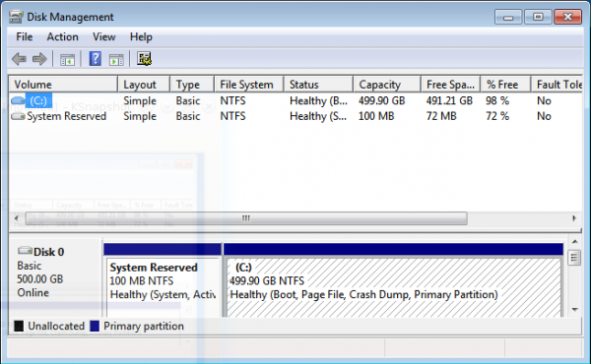Sort by the Layout column header

click(x=144, y=85)
